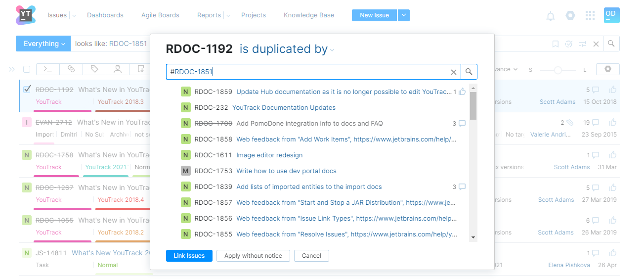
Task: Click the circled checkmark icon in search bar
Action: [569, 44]
